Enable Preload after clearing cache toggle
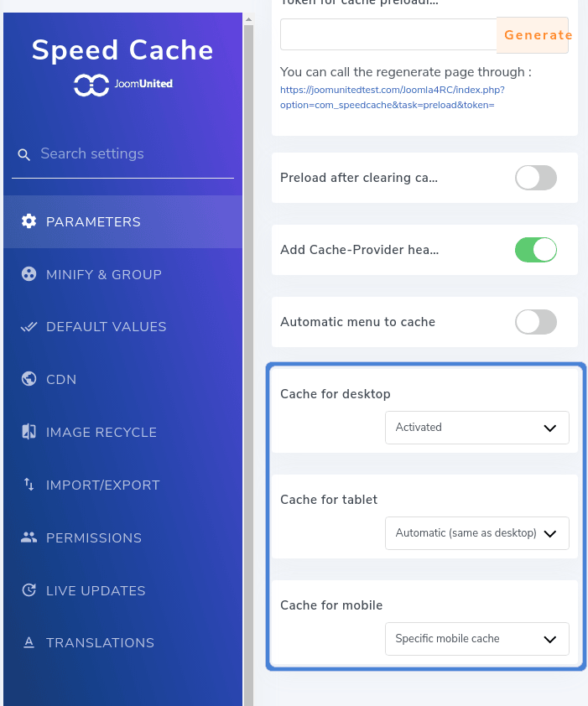 [x=535, y=178]
